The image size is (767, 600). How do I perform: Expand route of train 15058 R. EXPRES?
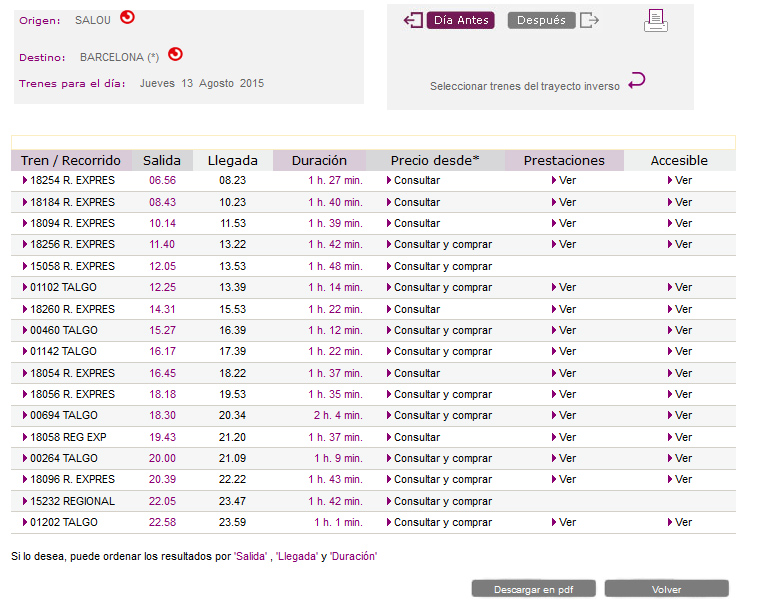[x=69, y=267]
